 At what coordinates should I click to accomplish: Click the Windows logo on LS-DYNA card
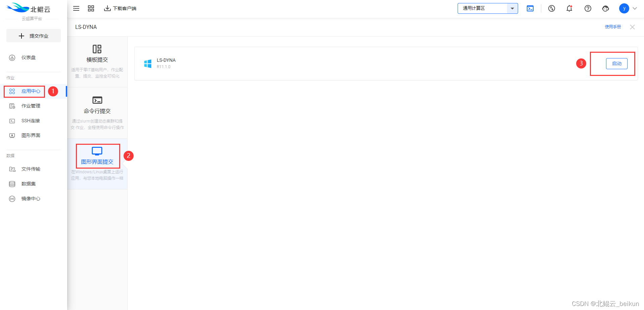[x=148, y=63]
